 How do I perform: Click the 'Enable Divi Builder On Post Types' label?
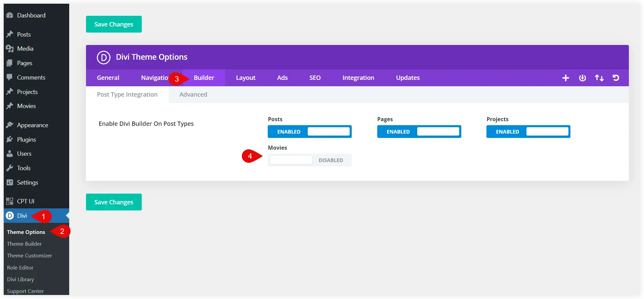(146, 124)
